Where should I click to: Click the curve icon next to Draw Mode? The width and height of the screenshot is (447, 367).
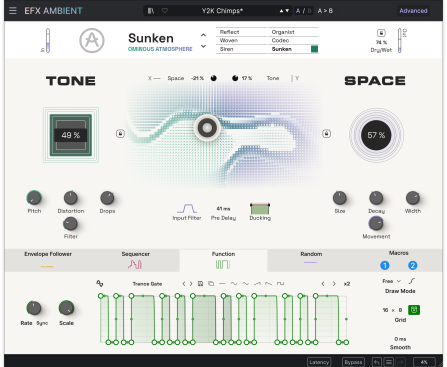click(412, 281)
